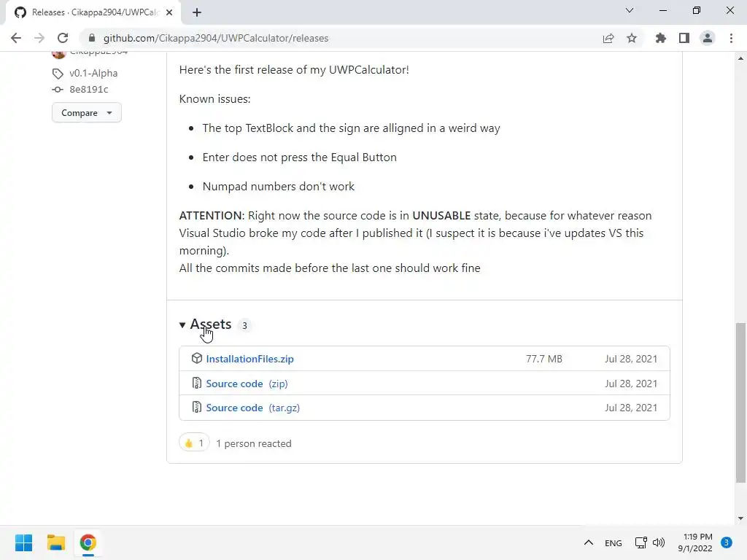The height and width of the screenshot is (560, 747).
Task: Open File Explorer from taskbar
Action: click(56, 542)
